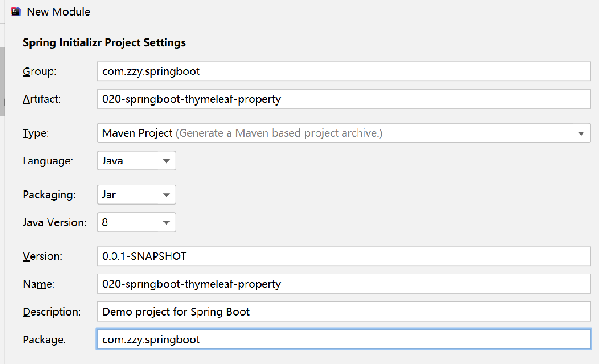Click the Type label

36,133
